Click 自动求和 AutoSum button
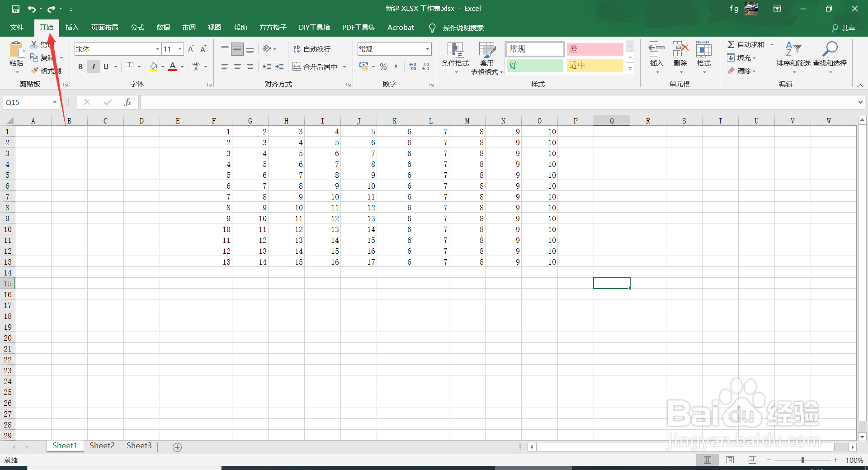 (x=746, y=44)
